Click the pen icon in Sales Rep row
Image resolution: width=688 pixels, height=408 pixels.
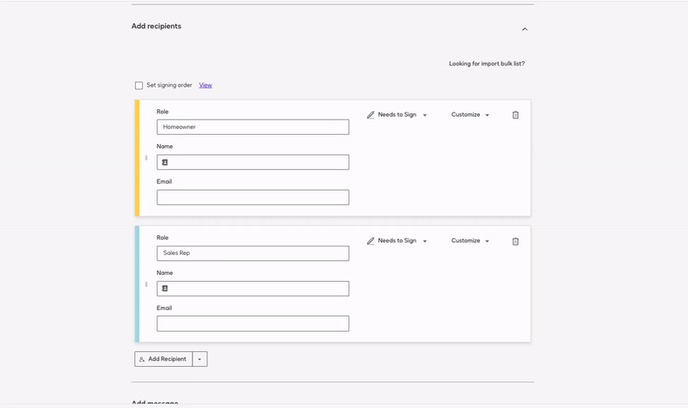coord(371,241)
